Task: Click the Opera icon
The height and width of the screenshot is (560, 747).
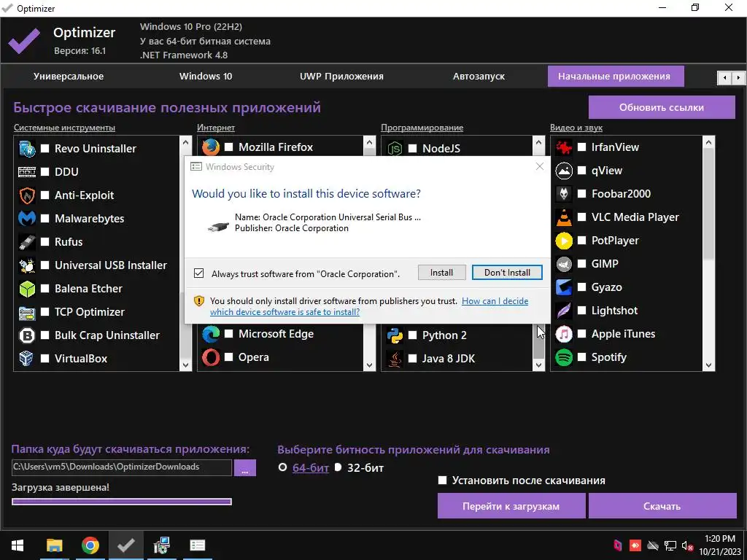Action: (x=211, y=357)
